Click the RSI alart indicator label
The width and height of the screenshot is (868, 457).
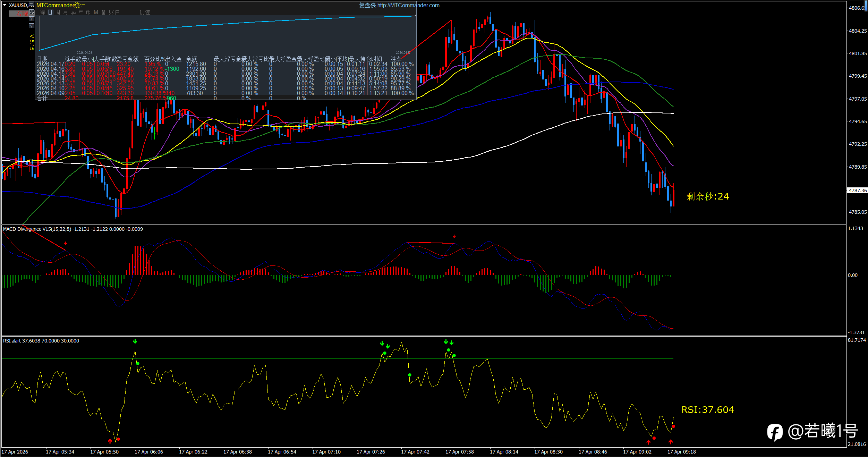click(x=41, y=341)
